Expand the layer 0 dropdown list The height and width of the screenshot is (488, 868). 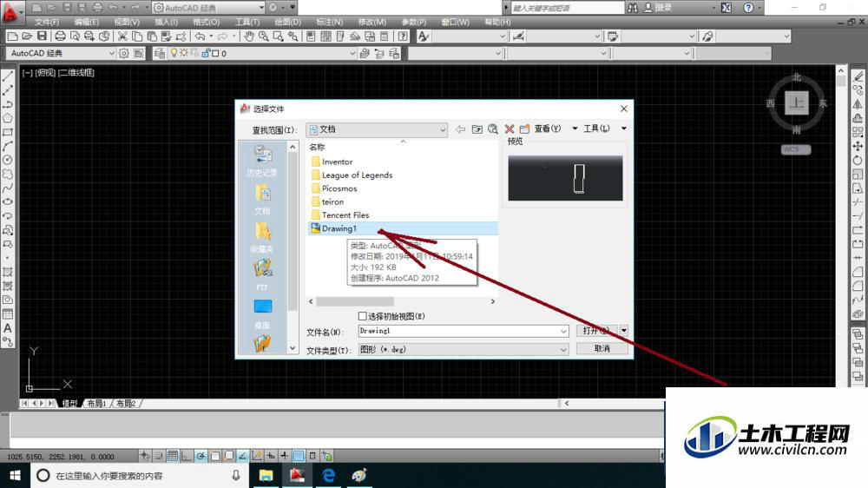tap(352, 53)
